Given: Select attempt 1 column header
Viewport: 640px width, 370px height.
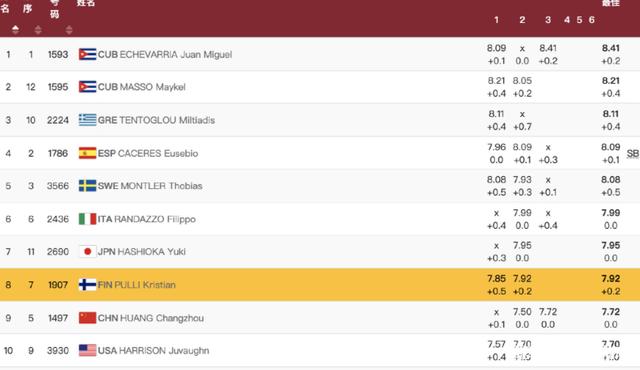Looking at the screenshot, I should [x=496, y=20].
